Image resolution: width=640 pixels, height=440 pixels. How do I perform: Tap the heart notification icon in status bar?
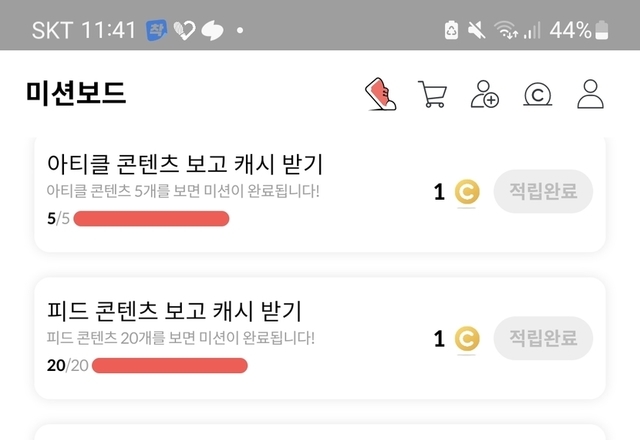[185, 30]
